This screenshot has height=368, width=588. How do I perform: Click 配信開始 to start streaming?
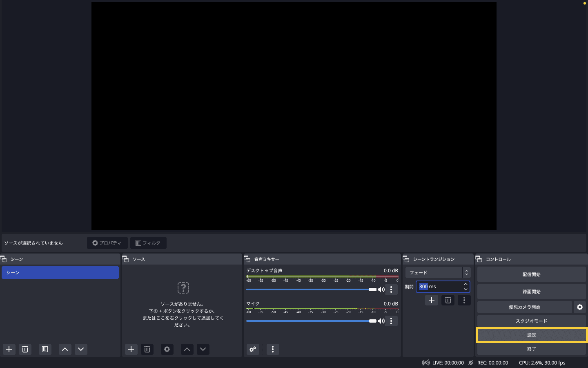coord(531,274)
